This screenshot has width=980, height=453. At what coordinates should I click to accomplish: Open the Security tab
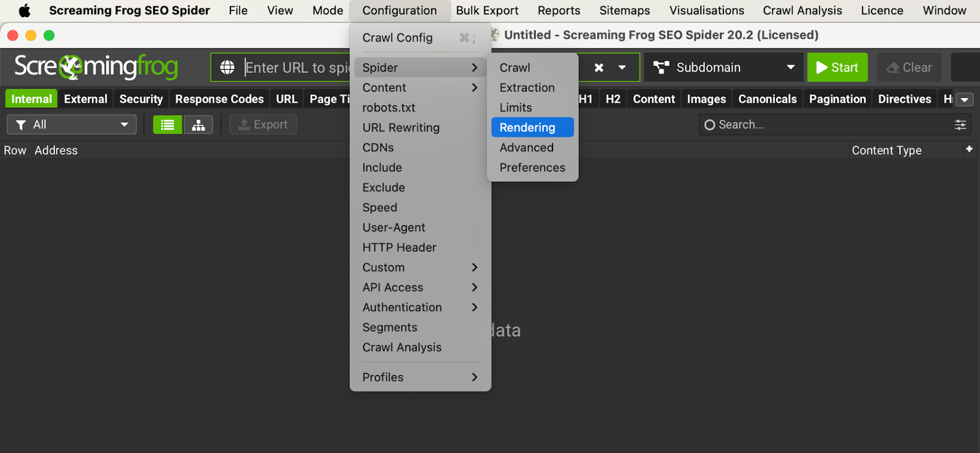tap(141, 99)
